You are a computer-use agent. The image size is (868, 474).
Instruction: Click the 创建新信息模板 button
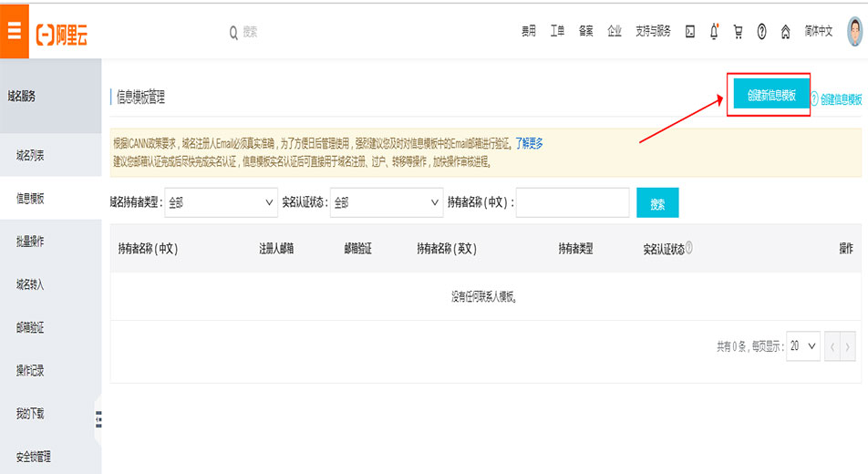[x=771, y=96]
